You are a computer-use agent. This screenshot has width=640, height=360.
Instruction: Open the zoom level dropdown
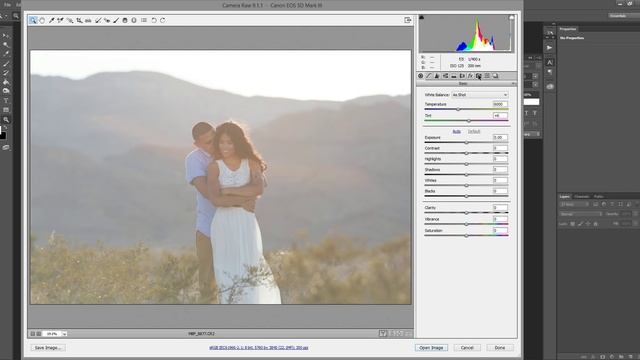(64, 334)
